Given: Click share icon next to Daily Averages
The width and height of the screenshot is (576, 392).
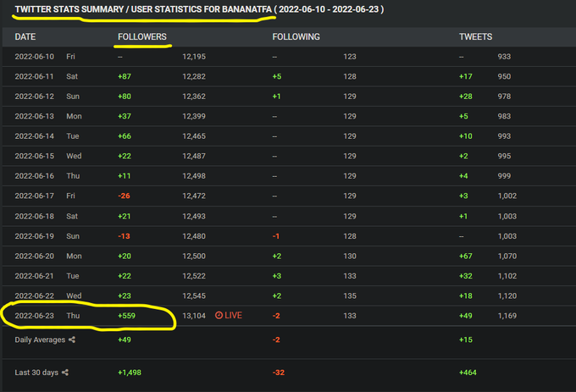Looking at the screenshot, I should tap(72, 340).
